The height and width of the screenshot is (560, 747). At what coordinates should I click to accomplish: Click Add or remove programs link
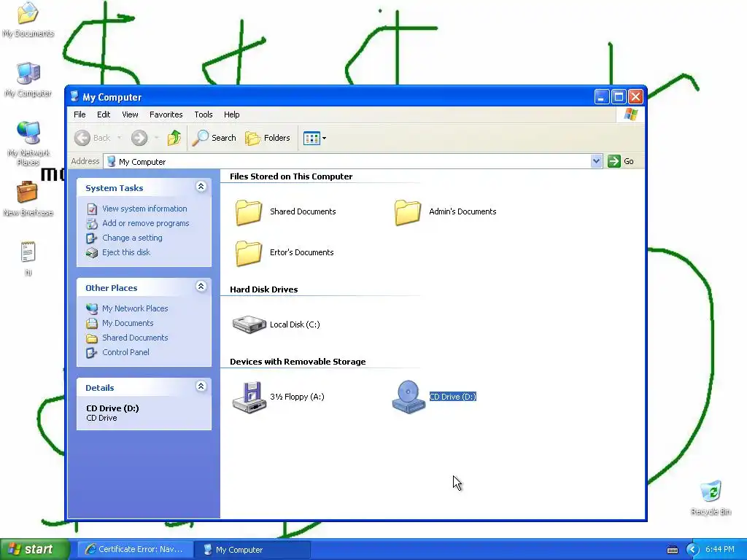145,223
